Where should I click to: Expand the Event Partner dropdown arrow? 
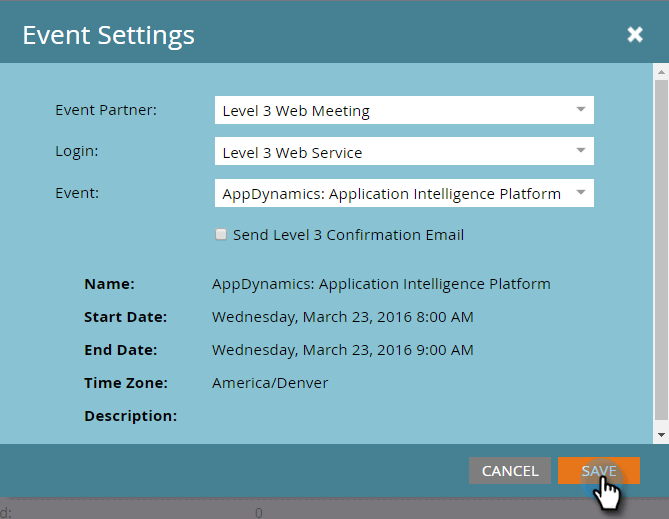coord(581,110)
